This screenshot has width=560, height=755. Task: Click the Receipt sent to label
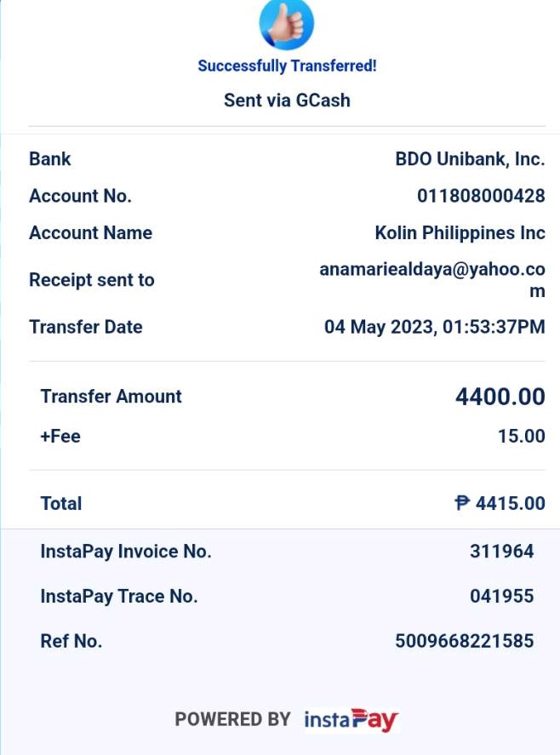pos(91,280)
